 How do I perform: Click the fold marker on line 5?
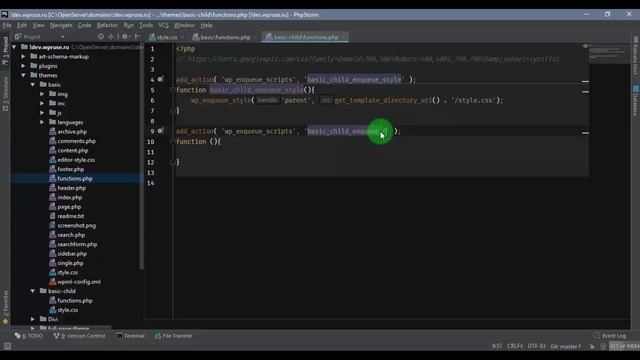[x=173, y=90]
